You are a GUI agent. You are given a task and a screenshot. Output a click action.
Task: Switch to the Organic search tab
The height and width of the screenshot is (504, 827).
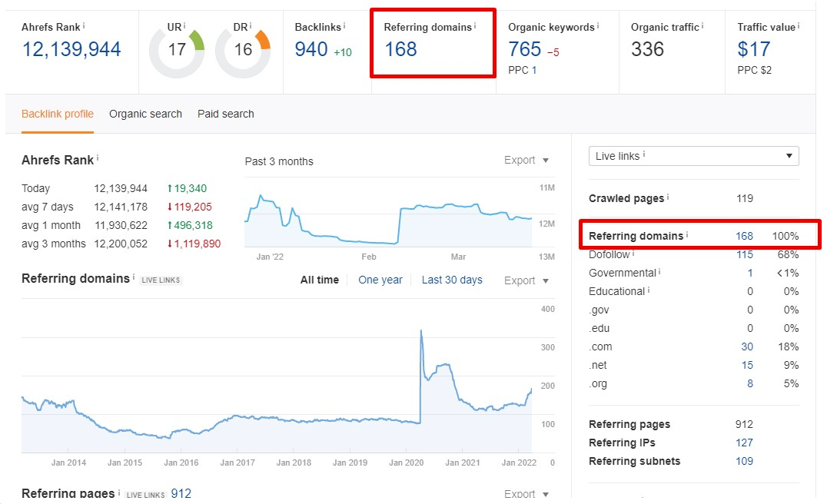[x=145, y=114]
